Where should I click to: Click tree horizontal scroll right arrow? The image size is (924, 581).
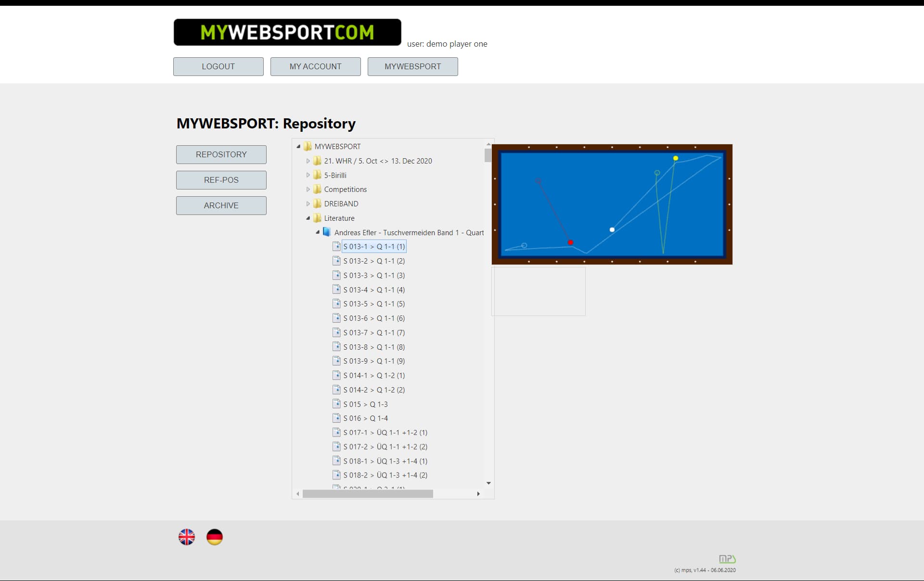(x=478, y=494)
